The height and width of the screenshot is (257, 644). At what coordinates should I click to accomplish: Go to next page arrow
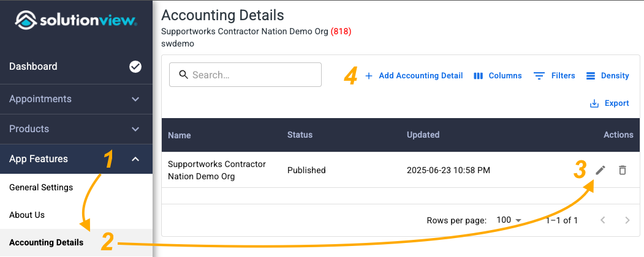coord(627,220)
